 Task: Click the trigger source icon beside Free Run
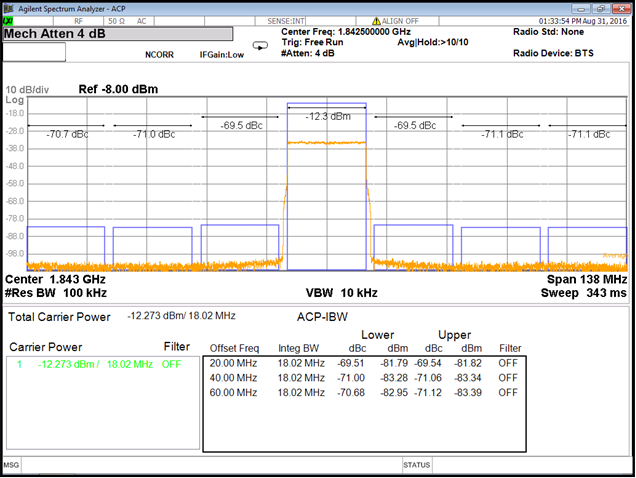pyautogui.click(x=261, y=44)
